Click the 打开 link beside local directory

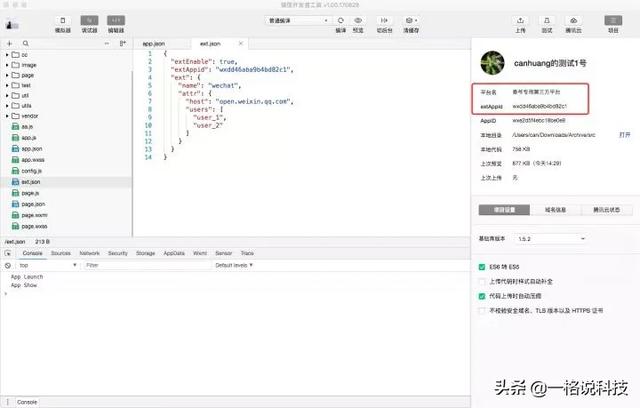pos(624,133)
